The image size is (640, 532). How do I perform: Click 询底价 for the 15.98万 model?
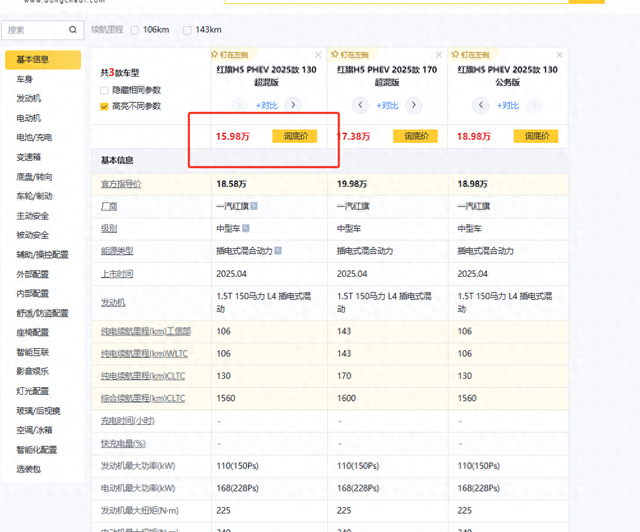[x=295, y=136]
